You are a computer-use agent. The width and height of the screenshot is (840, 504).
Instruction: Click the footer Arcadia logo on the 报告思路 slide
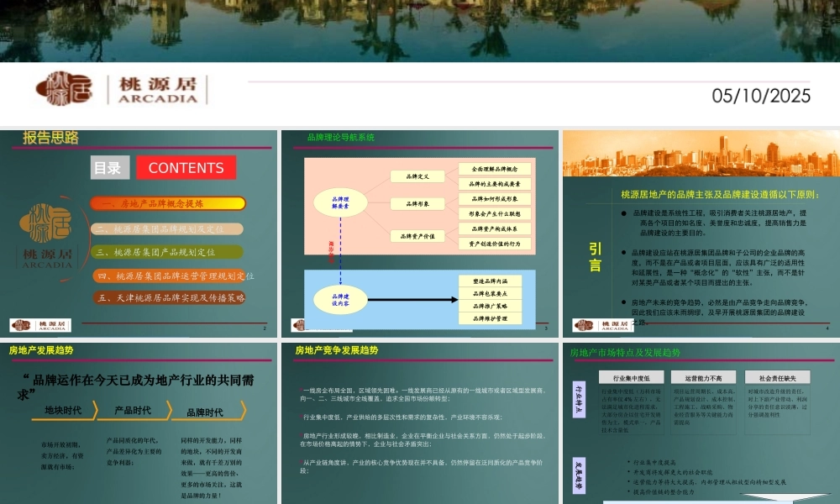click(x=40, y=325)
